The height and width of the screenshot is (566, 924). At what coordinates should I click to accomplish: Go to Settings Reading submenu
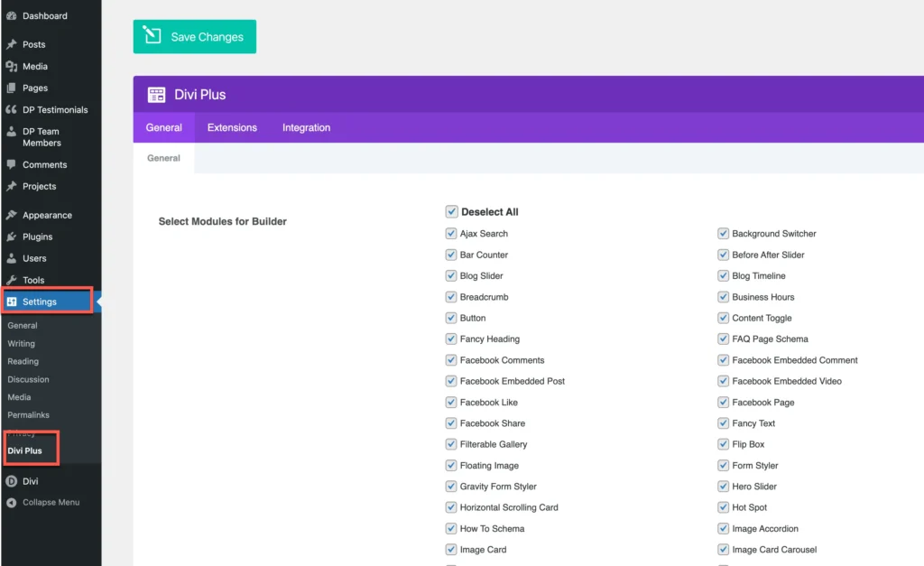click(23, 361)
